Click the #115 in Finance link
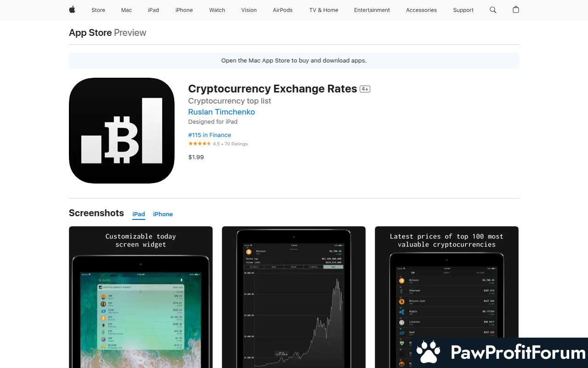Image resolution: width=588 pixels, height=368 pixels. (x=209, y=135)
